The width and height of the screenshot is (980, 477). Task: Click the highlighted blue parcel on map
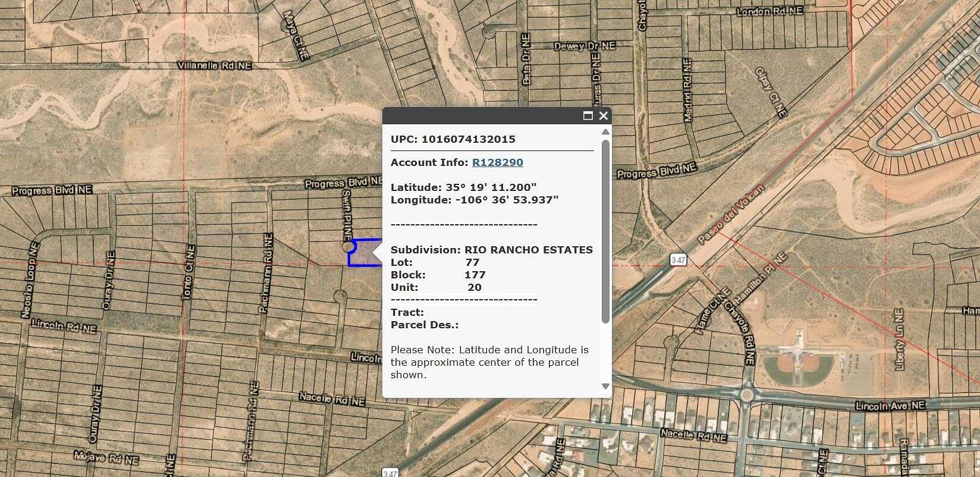coord(364,253)
